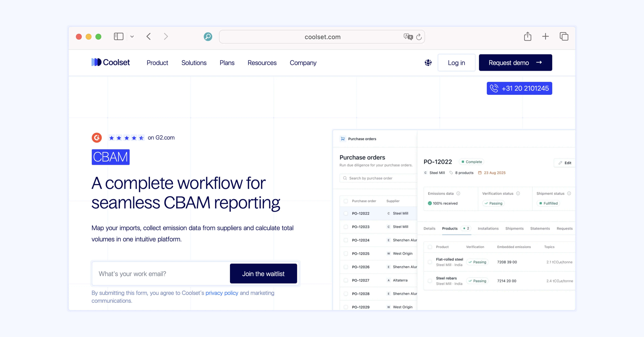
Task: Open the browser Share icon
Action: point(527,37)
